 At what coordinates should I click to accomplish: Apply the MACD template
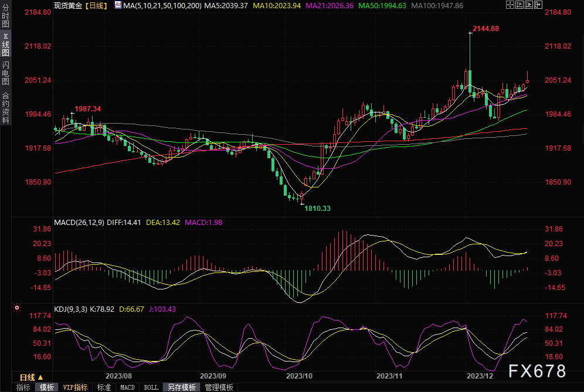point(127,387)
